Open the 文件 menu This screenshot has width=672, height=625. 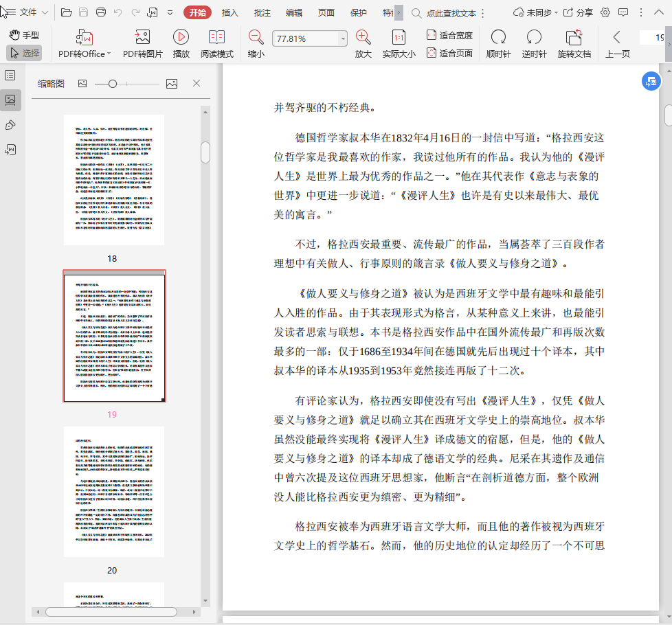coord(27,12)
